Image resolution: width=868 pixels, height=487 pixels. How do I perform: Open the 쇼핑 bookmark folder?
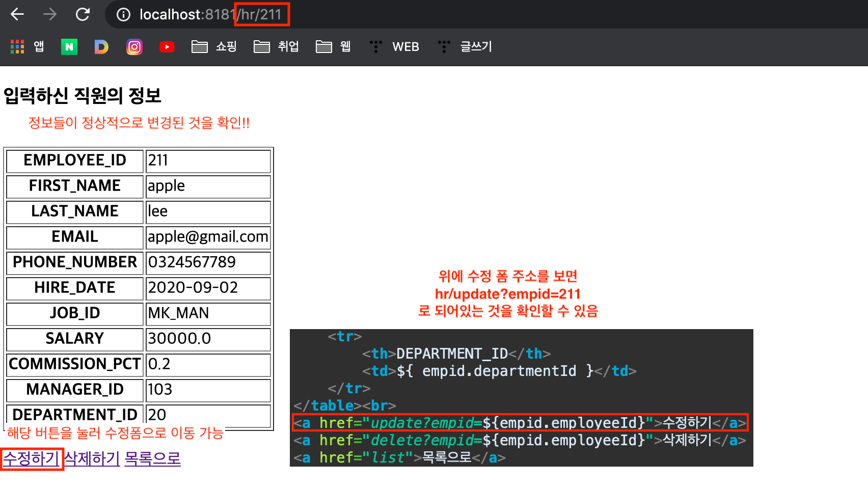[x=214, y=47]
